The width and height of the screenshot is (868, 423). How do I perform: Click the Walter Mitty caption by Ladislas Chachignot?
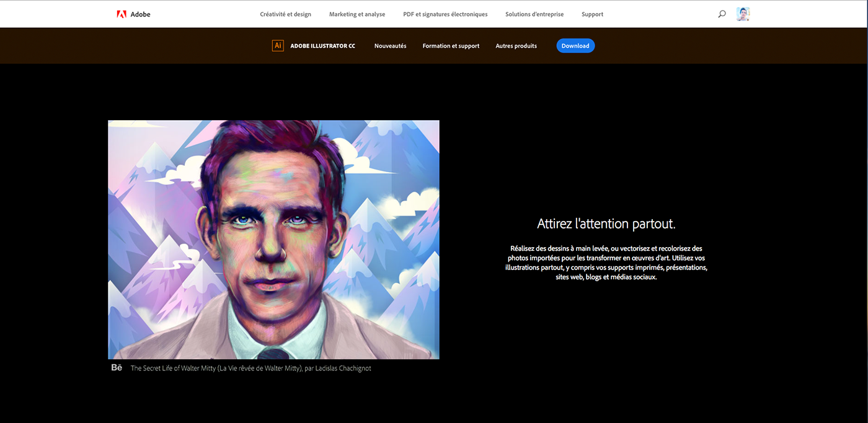point(251,368)
